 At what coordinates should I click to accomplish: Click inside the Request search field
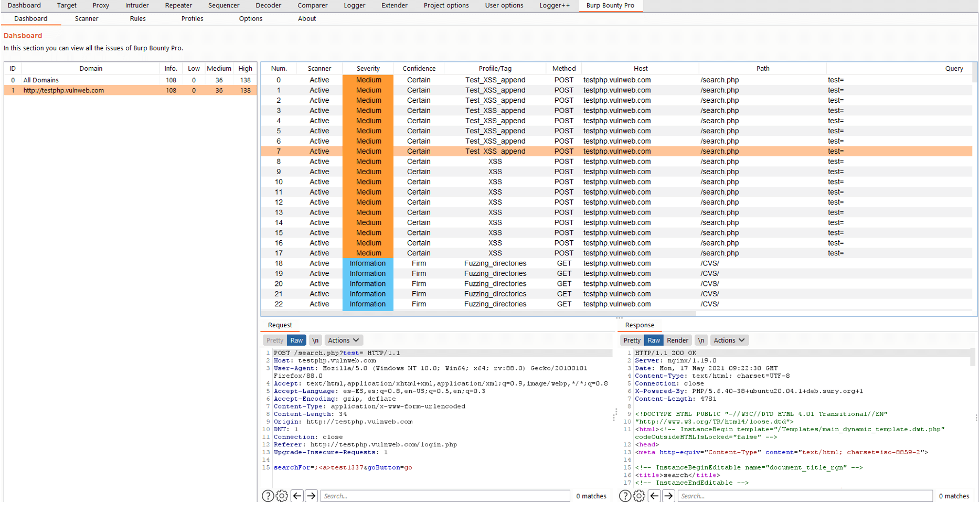445,495
